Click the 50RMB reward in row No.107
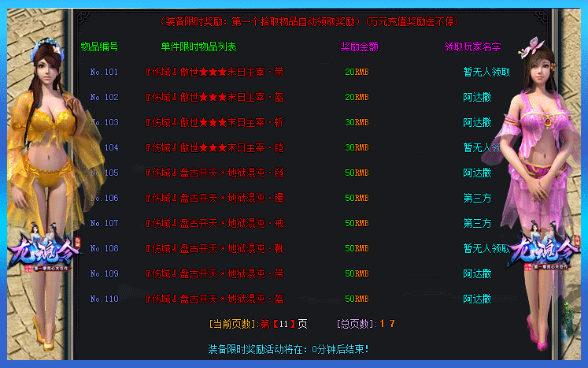 pos(357,223)
